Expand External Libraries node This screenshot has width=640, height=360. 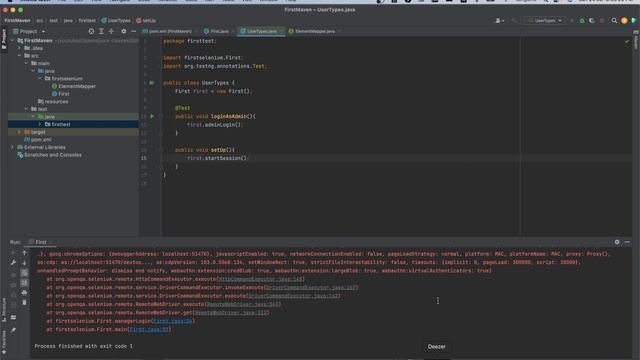coord(12,147)
